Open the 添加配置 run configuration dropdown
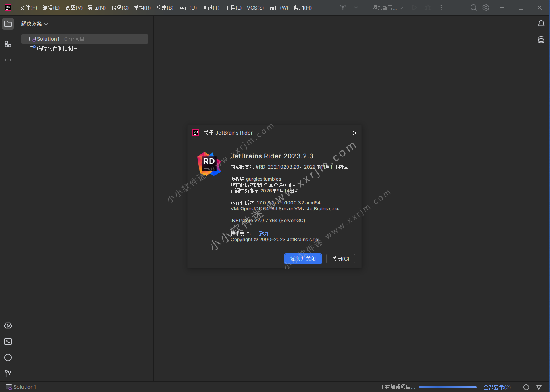Viewport: 550px width, 392px height. coord(387,8)
